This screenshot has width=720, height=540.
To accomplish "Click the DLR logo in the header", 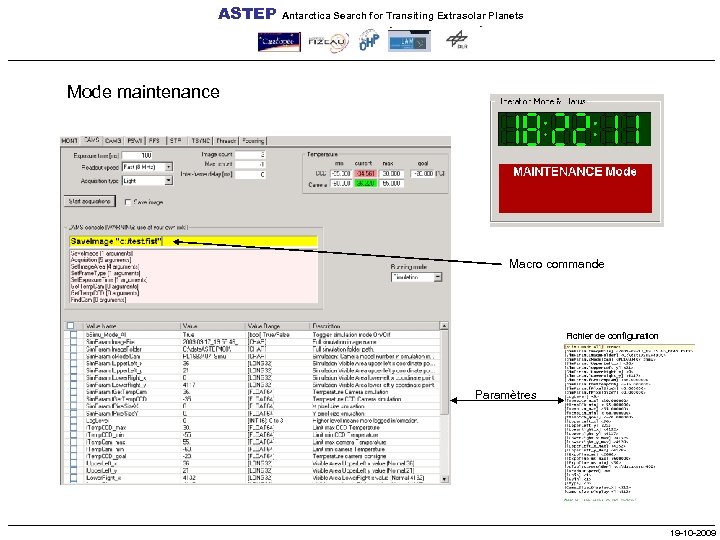I will (x=457, y=40).
